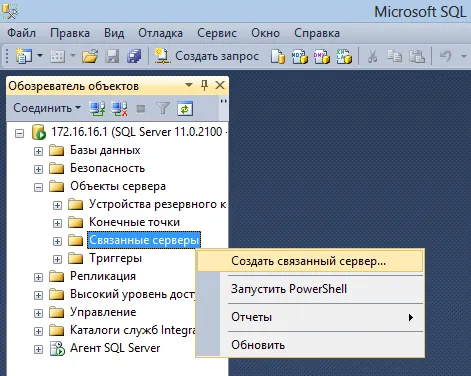Screen dimensions: 471x376
Task: Choose Запустить PowerShell from context menu
Action: pyautogui.click(x=310, y=289)
